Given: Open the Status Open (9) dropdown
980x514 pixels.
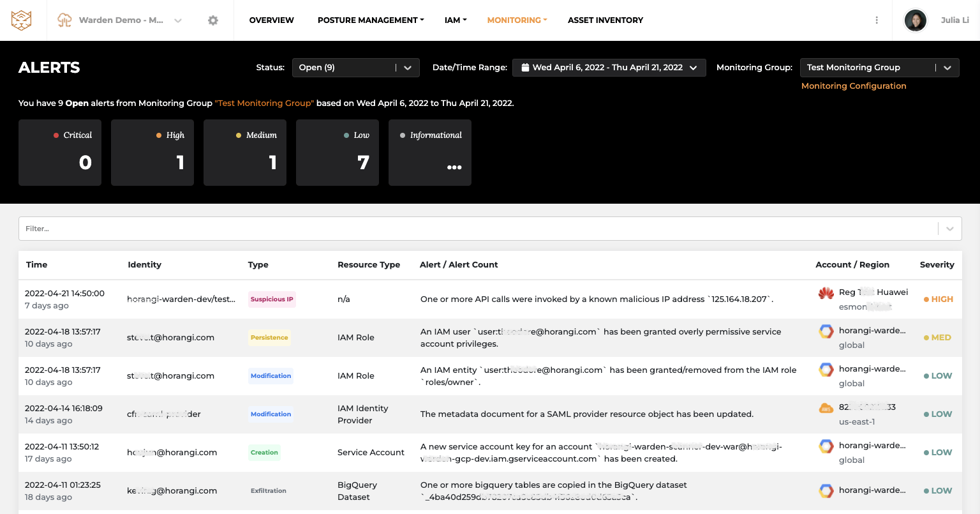Looking at the screenshot, I should click(356, 68).
